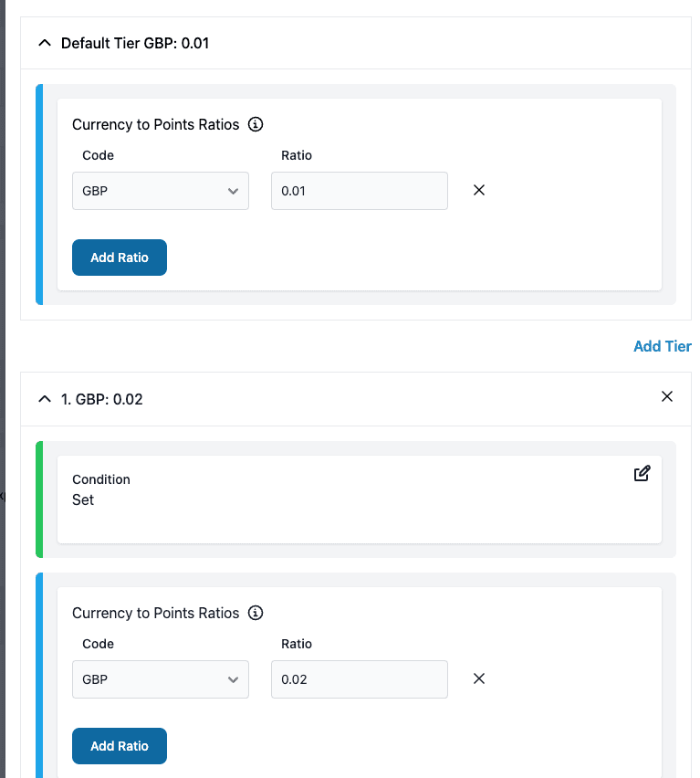Click Default Tier 'Currency to Points Ratios' heading

coord(155,124)
